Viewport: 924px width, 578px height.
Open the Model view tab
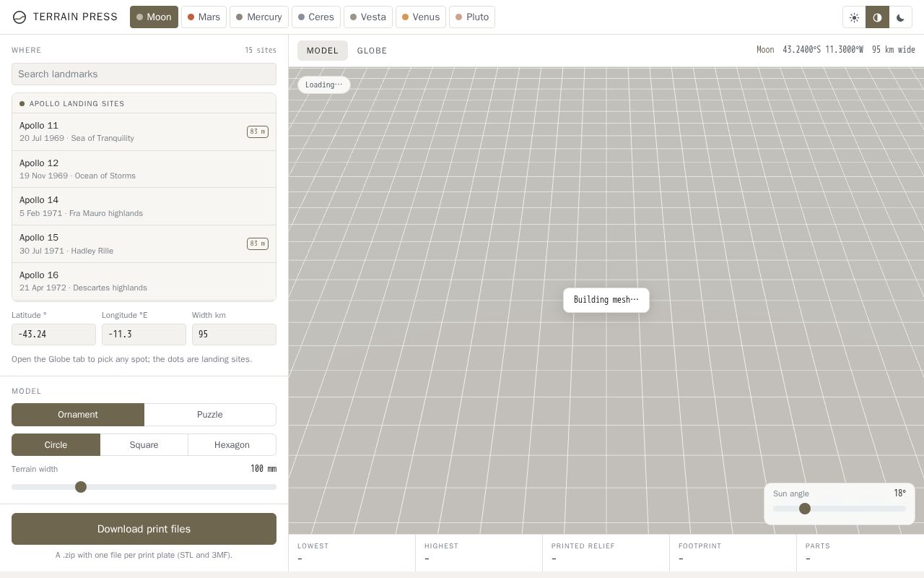323,51
